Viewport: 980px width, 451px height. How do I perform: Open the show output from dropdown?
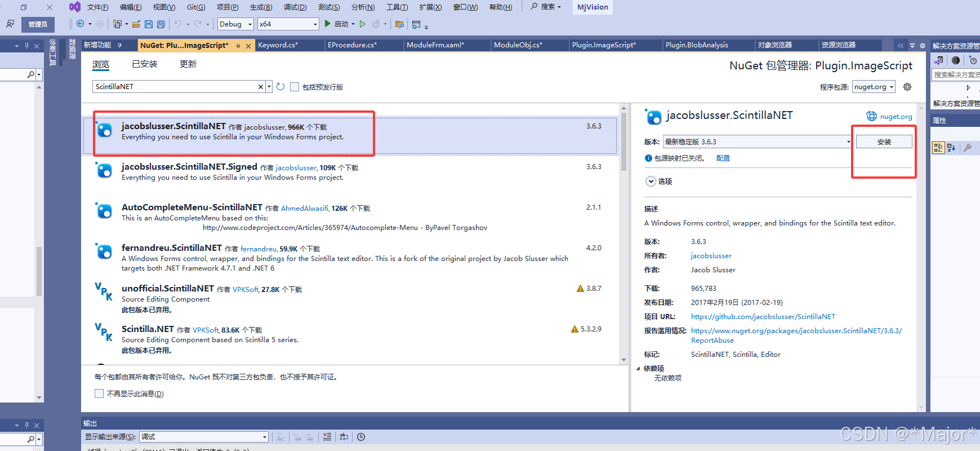[204, 437]
